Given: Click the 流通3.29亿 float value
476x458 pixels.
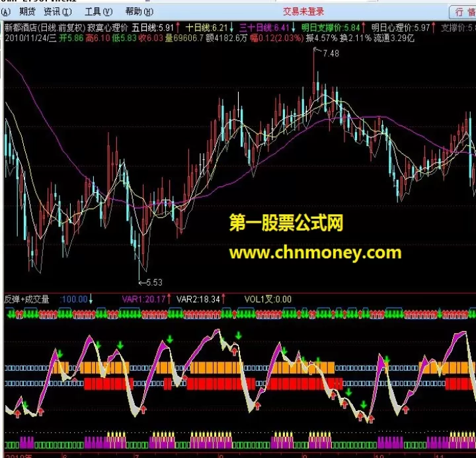Looking at the screenshot, I should point(394,38).
